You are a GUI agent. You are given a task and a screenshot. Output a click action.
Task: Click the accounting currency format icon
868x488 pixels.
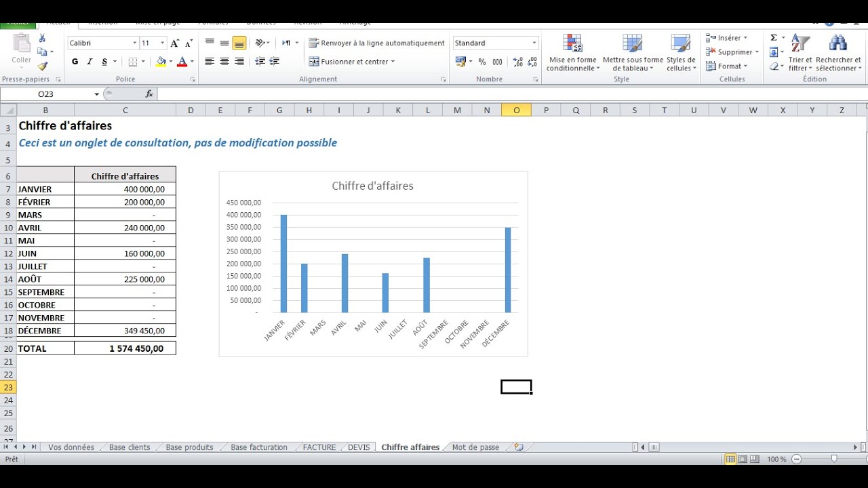point(461,62)
